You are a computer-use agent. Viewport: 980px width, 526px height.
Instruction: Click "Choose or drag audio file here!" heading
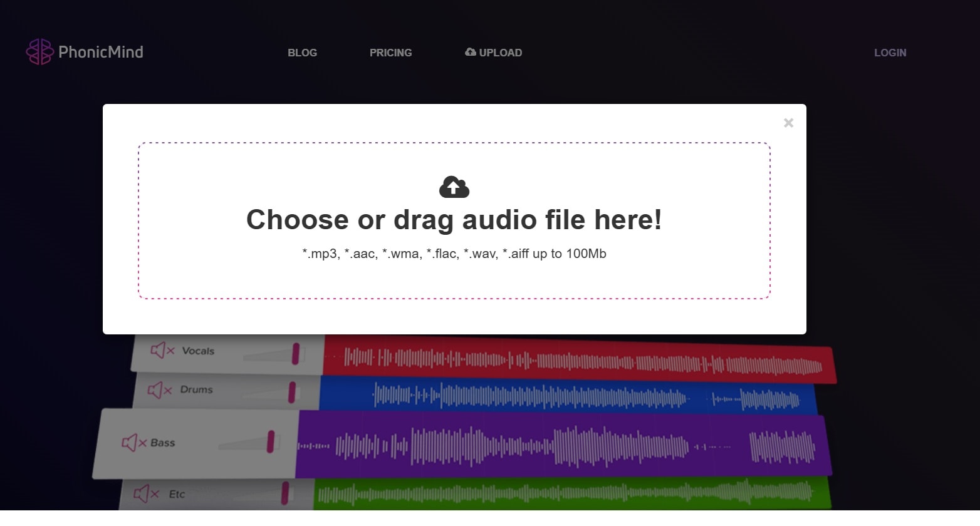454,220
